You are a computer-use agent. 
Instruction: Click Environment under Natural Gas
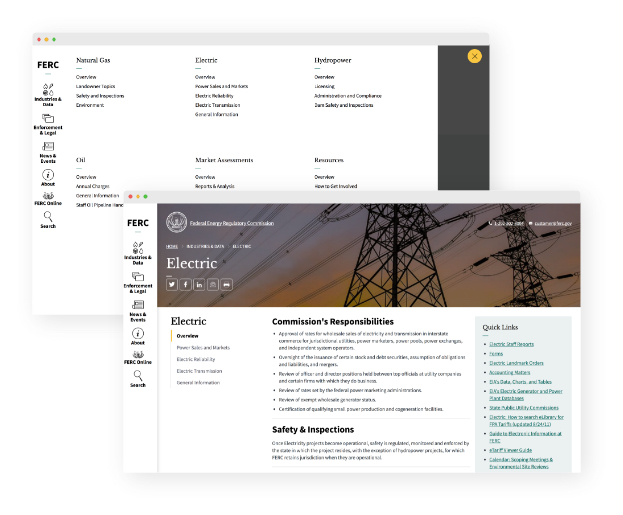[x=90, y=105]
